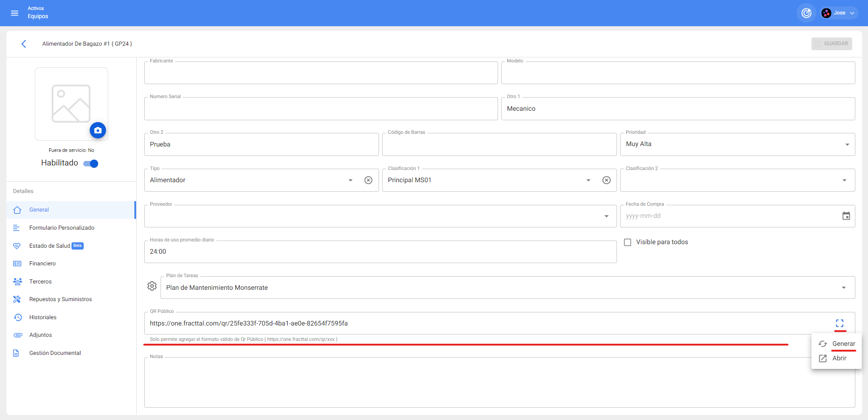Expand the Plan de Tareas dropdown
Image resolution: width=868 pixels, height=420 pixels.
click(x=843, y=288)
